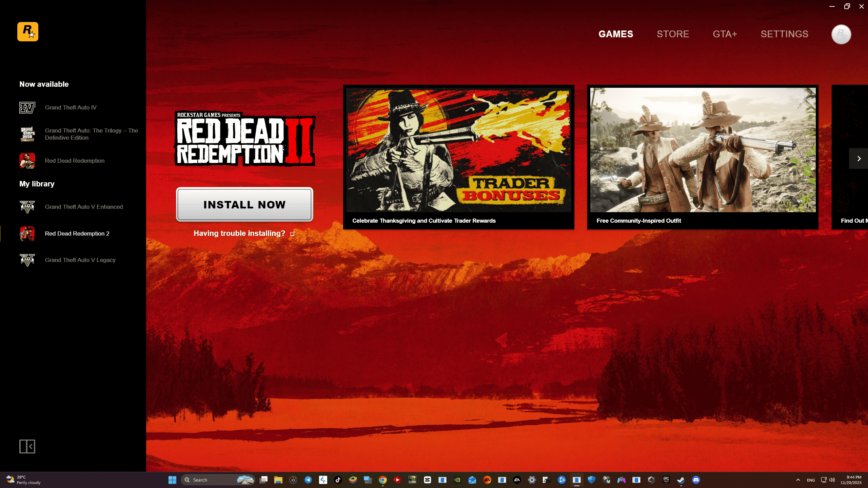
Task: Click the external link icon beside trouble installing
Action: coord(293,234)
